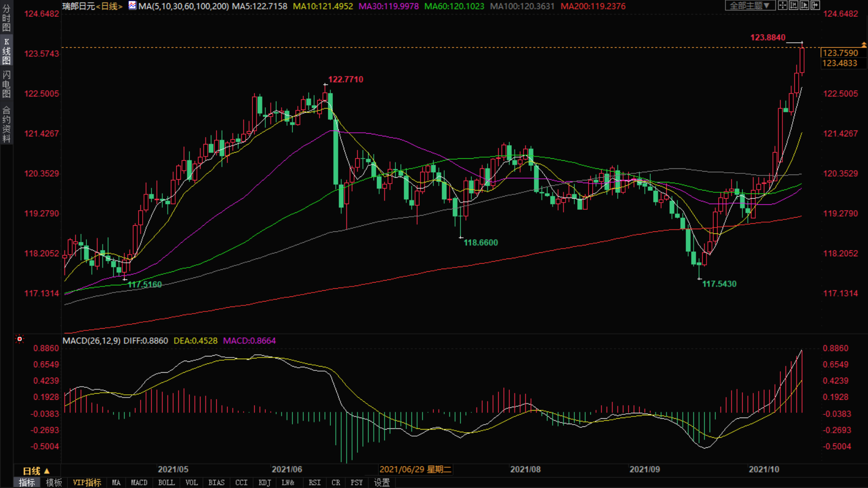Switch to the 分时图 side tab
This screenshot has height=488, width=868.
tap(7, 18)
